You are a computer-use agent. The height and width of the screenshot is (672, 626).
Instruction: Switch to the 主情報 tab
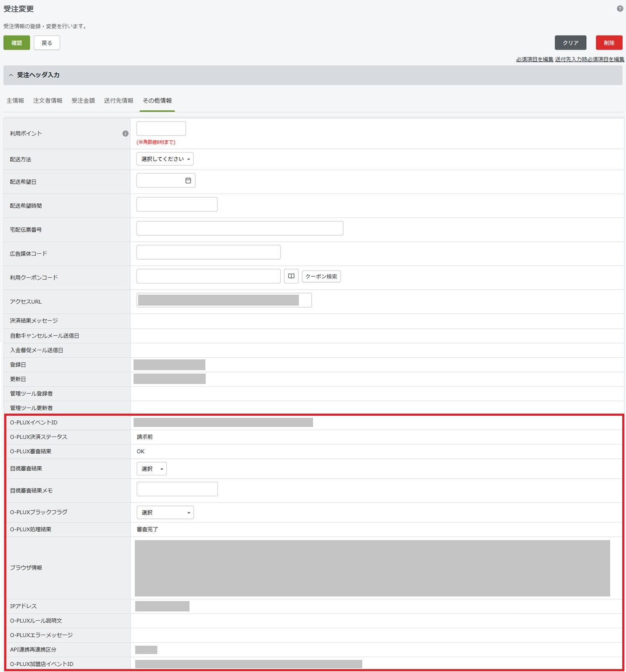pyautogui.click(x=15, y=101)
